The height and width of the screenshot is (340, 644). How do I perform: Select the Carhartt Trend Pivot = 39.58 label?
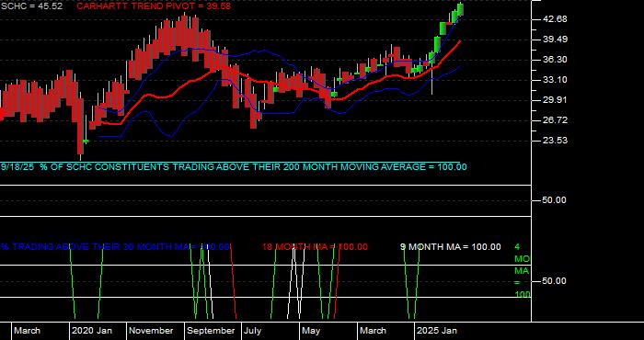tap(154, 6)
